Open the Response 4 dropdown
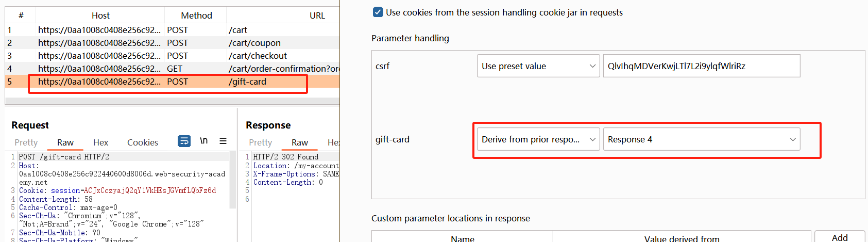 [702, 139]
